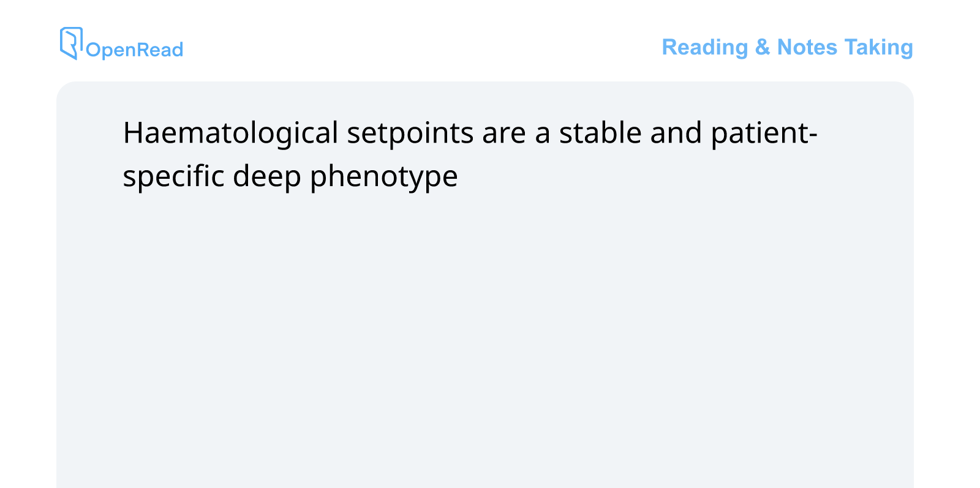This screenshot has width=980, height=488.
Task: Click the OpenRead book logo icon
Action: (x=71, y=43)
